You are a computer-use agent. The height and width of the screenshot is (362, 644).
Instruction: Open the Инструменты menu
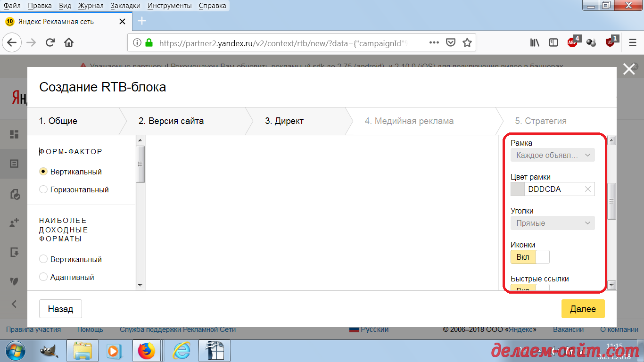tap(169, 6)
